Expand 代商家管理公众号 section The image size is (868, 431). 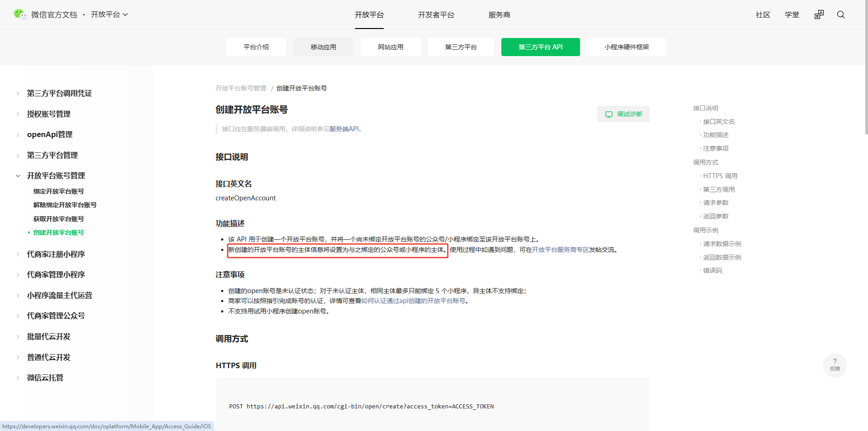point(56,316)
